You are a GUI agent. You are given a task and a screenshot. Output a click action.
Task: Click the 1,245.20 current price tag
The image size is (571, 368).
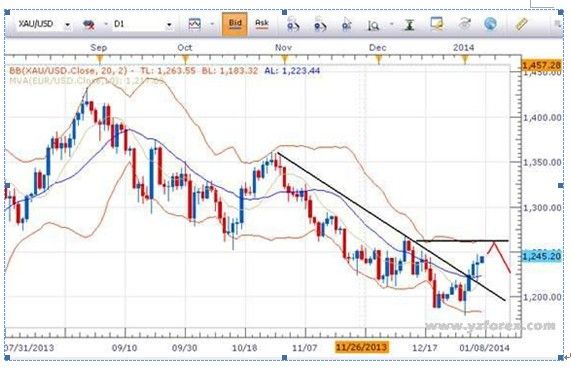pos(542,256)
